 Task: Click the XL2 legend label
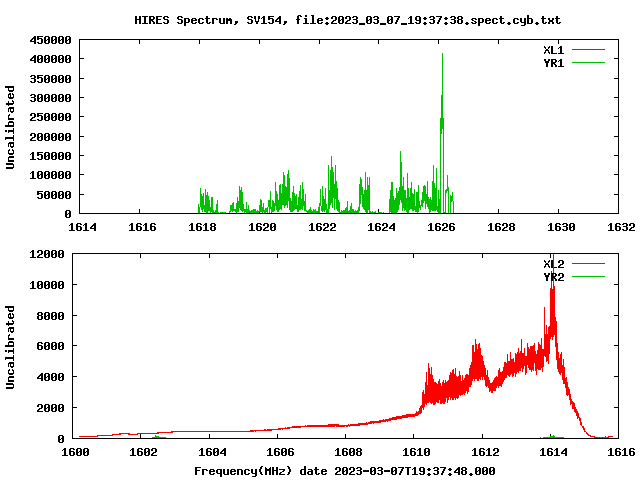pos(553,264)
